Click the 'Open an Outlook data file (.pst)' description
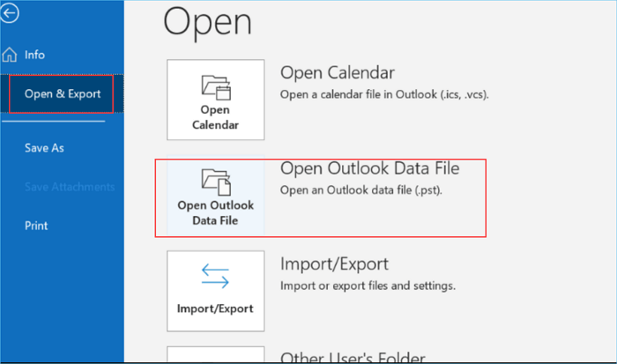 click(x=362, y=189)
